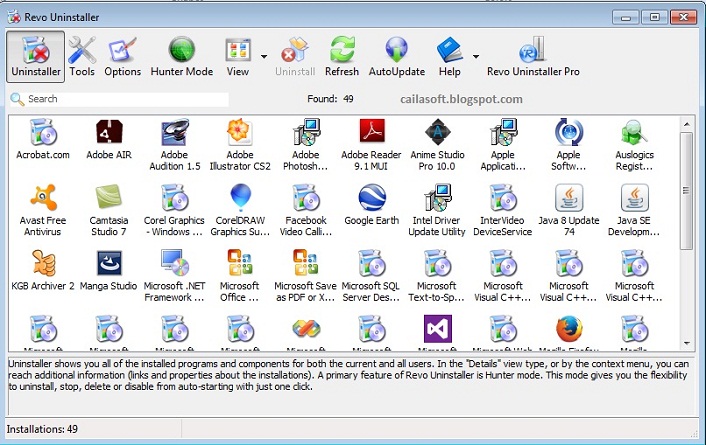Select the Google Earth icon
Image resolution: width=706 pixels, height=445 pixels.
coord(372,198)
